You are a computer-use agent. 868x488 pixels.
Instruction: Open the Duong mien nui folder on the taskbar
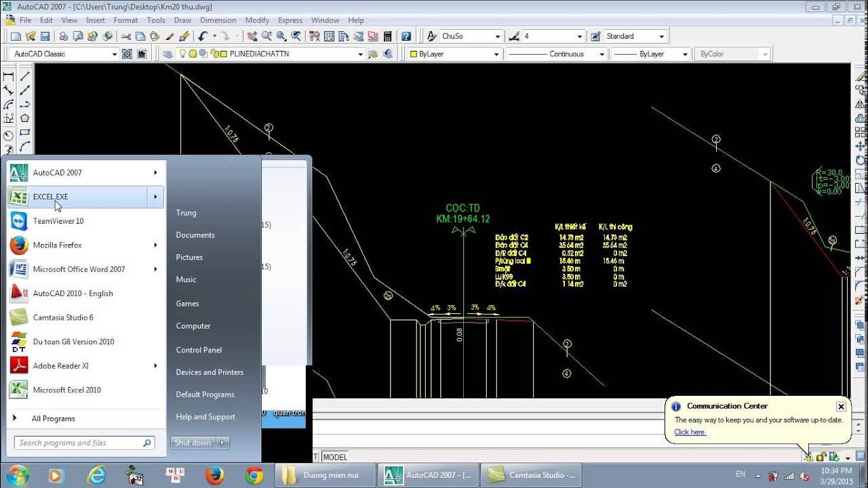click(325, 475)
